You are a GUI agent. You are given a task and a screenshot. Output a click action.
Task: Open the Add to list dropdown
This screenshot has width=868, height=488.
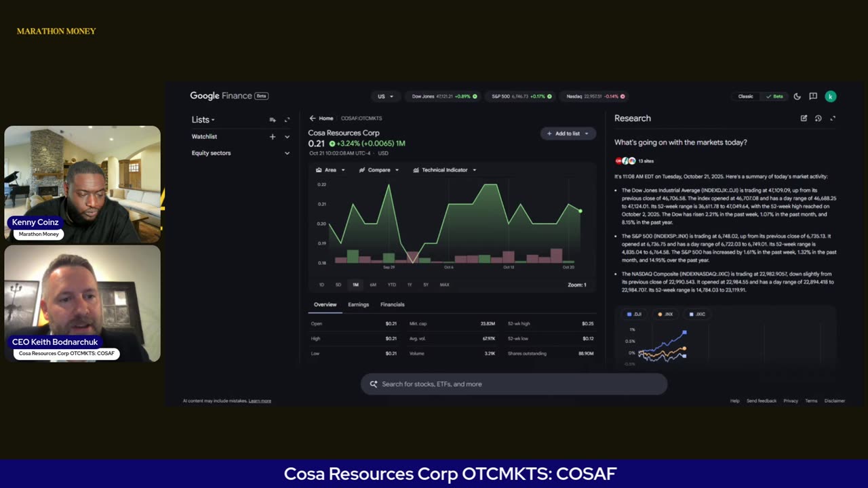[568, 134]
